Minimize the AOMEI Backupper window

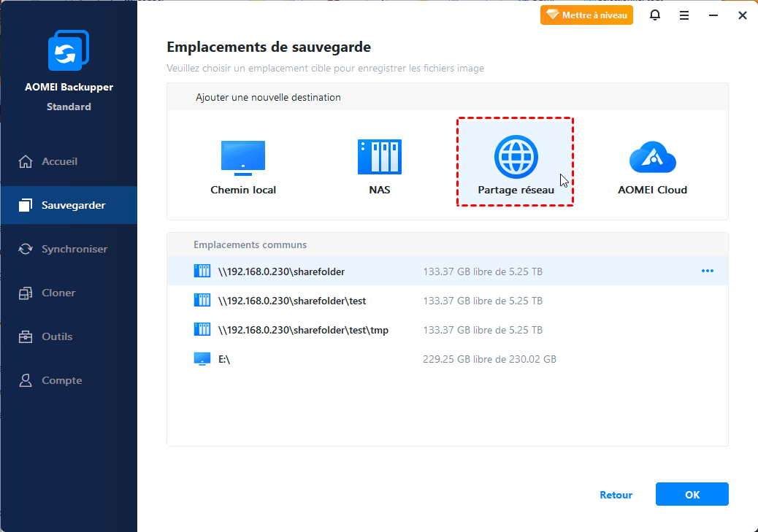coord(713,15)
